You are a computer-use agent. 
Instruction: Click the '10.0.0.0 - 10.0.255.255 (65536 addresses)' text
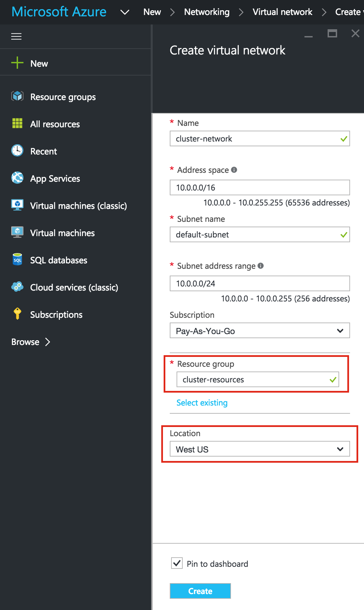[x=277, y=203]
